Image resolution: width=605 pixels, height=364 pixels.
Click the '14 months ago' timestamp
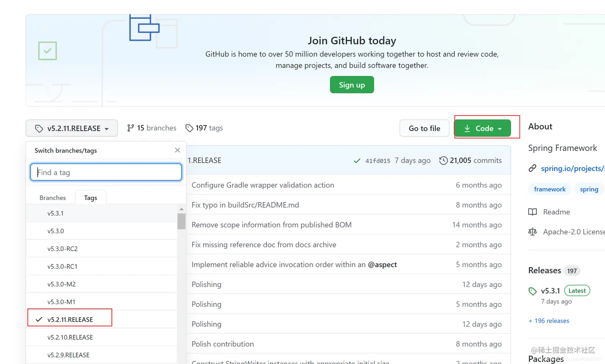(x=477, y=225)
